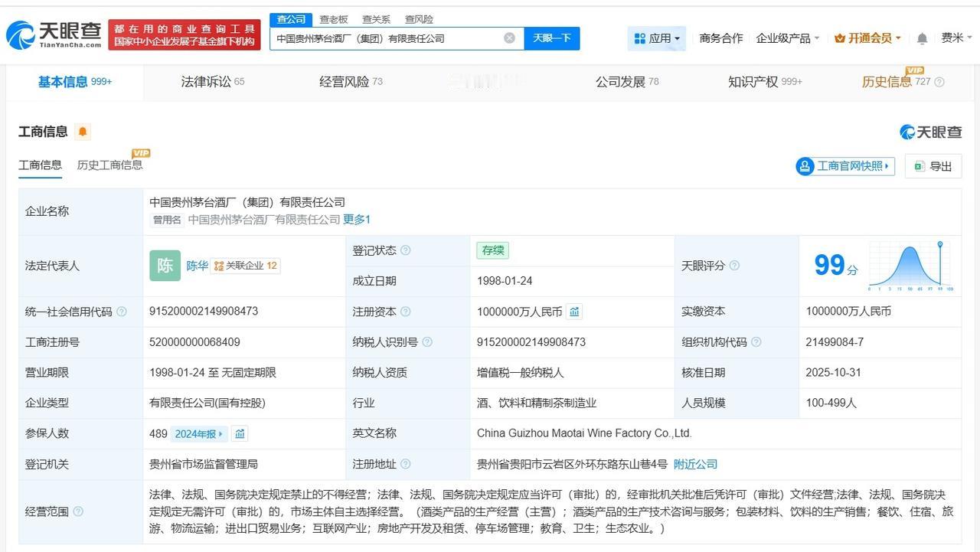
Task: Open the 附近公司 link
Action: (x=695, y=464)
